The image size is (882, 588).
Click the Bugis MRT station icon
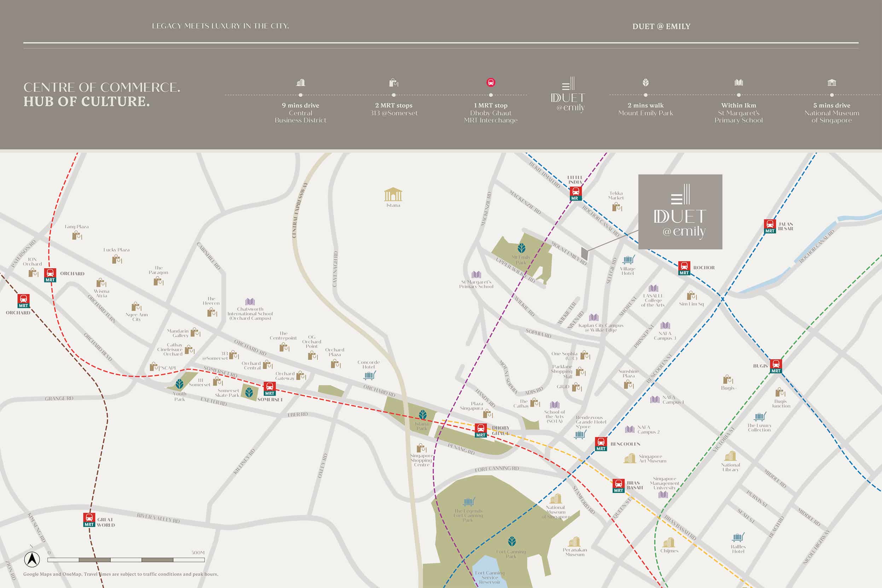pos(776,366)
